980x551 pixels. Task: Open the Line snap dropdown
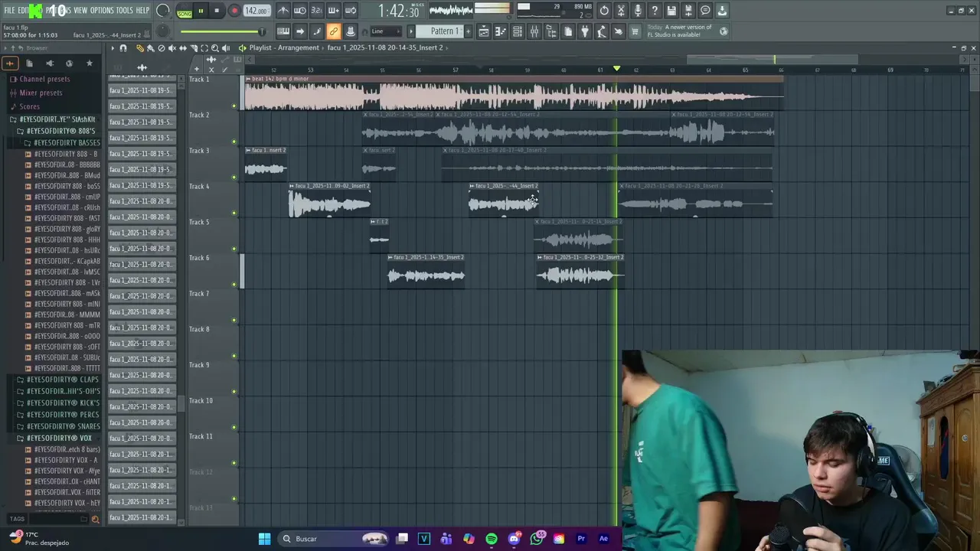tap(385, 31)
